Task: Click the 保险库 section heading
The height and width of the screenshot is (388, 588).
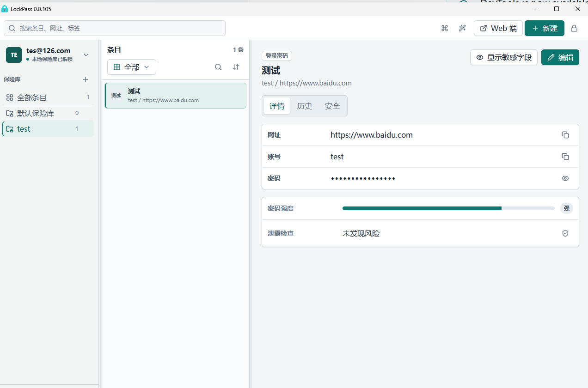Action: (12, 79)
